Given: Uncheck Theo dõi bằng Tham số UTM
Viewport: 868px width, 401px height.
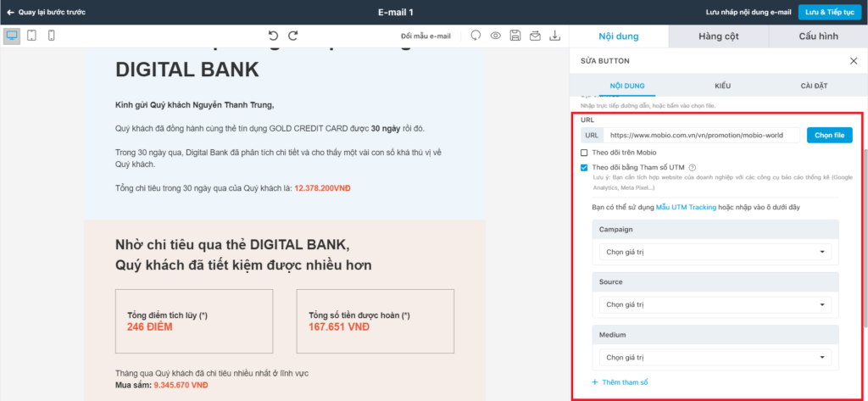Looking at the screenshot, I should click(x=584, y=168).
